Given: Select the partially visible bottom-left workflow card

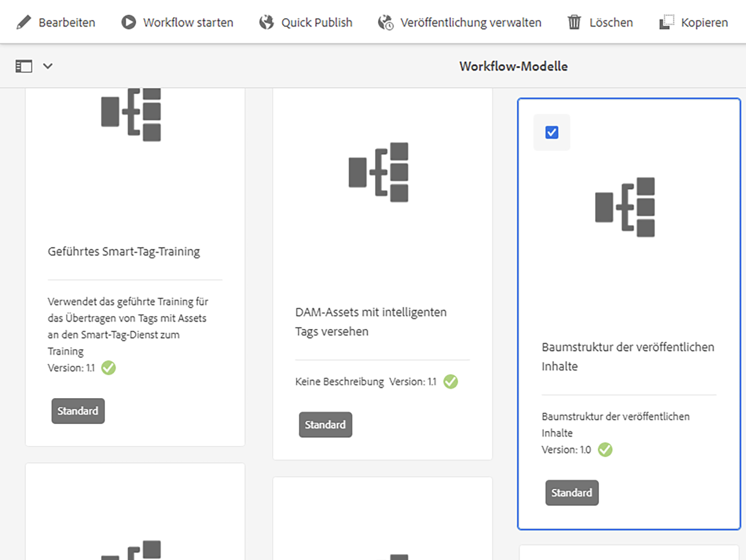Looking at the screenshot, I should click(135, 511).
